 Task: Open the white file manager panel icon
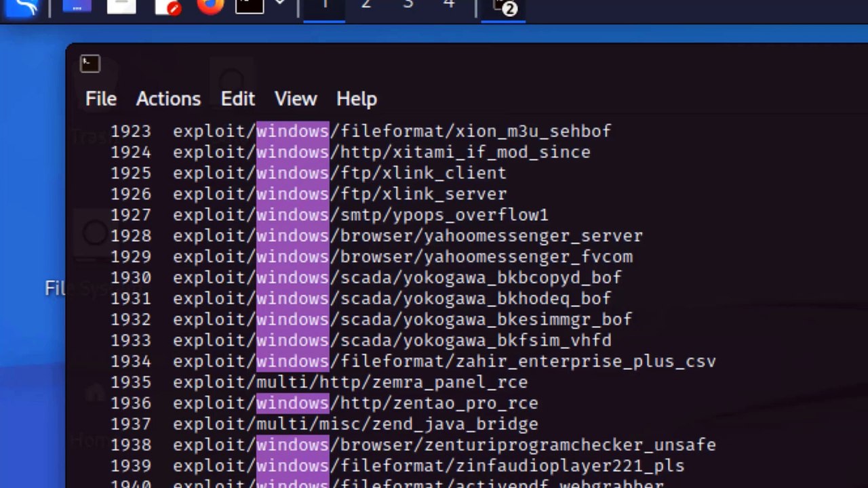click(122, 6)
